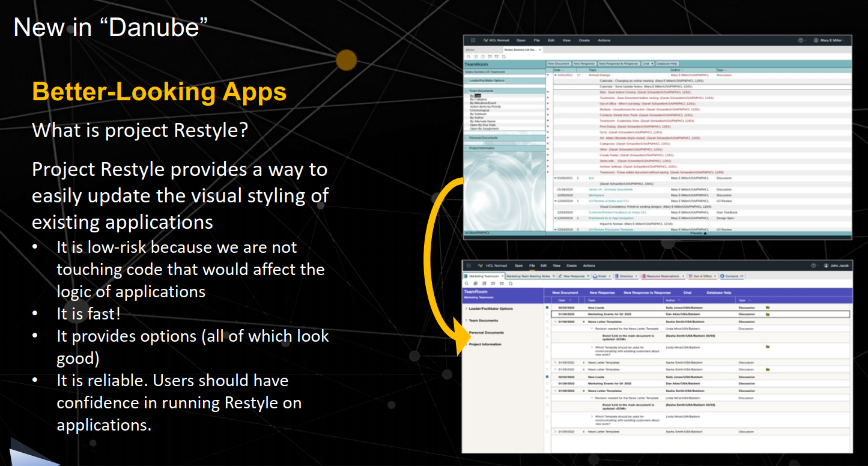Check box for first News Letter Templates row
Image resolution: width=868 pixels, height=466 pixels.
point(547,321)
